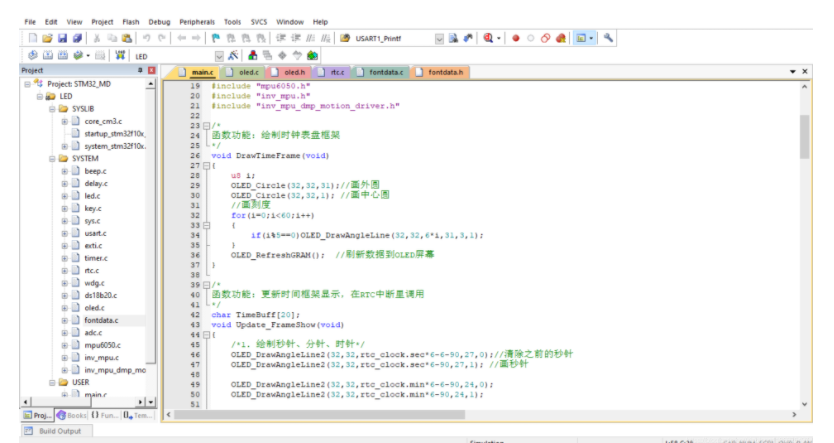The width and height of the screenshot is (834, 443).
Task: Navigate backwards with the left arrow icon
Action: [181, 38]
